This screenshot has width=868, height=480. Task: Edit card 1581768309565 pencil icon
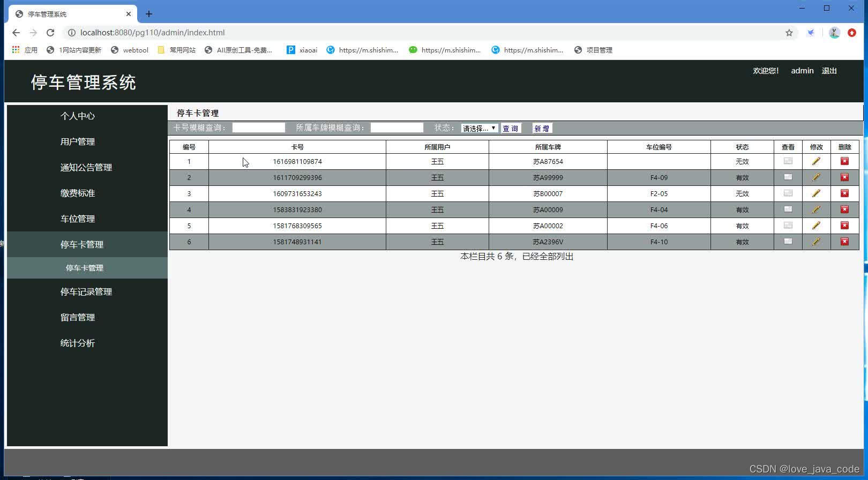(816, 226)
